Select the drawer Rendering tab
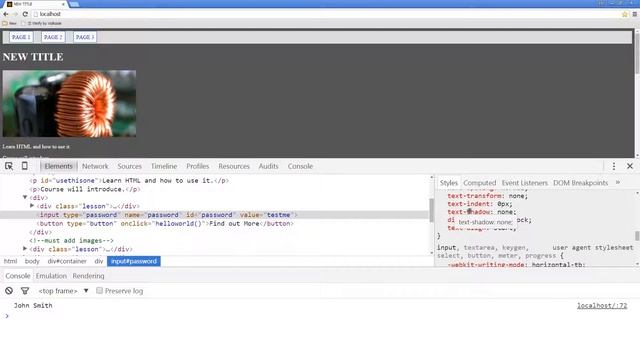640x360 pixels. (x=89, y=276)
